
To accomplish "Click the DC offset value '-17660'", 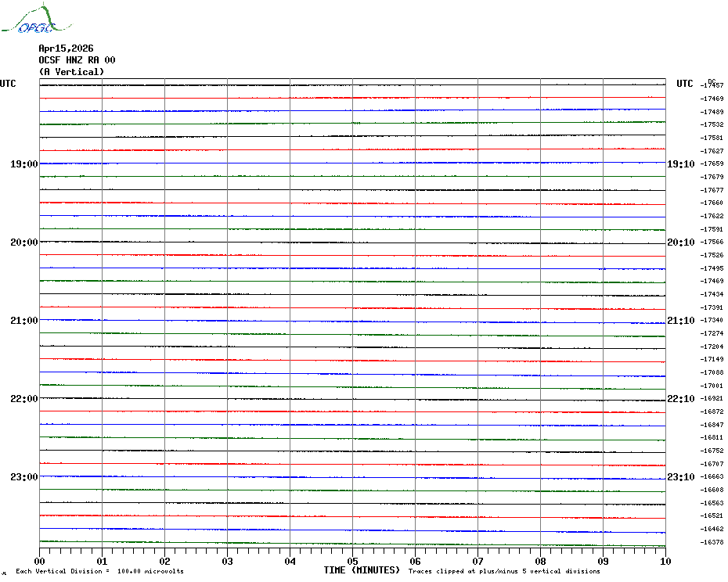I will (x=712, y=203).
